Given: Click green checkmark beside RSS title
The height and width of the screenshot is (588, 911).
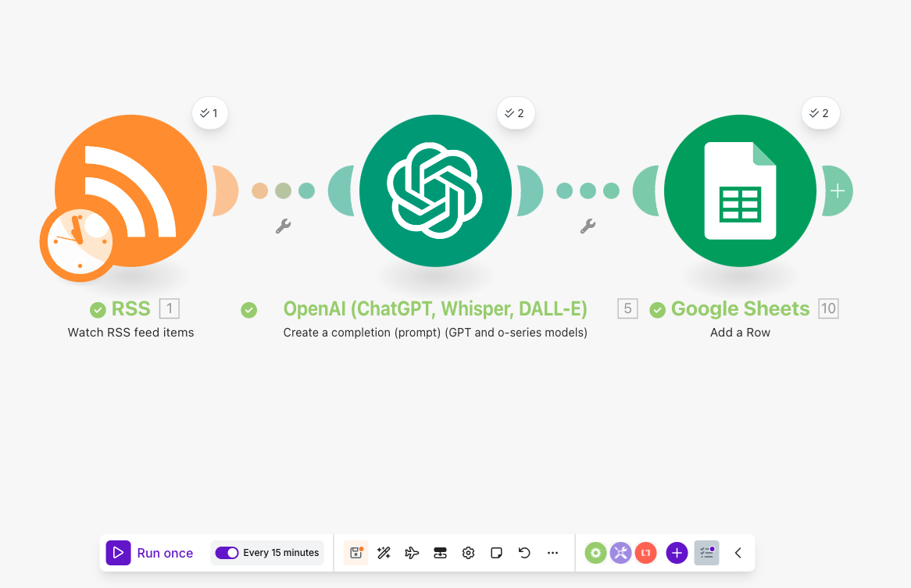Looking at the screenshot, I should (98, 310).
